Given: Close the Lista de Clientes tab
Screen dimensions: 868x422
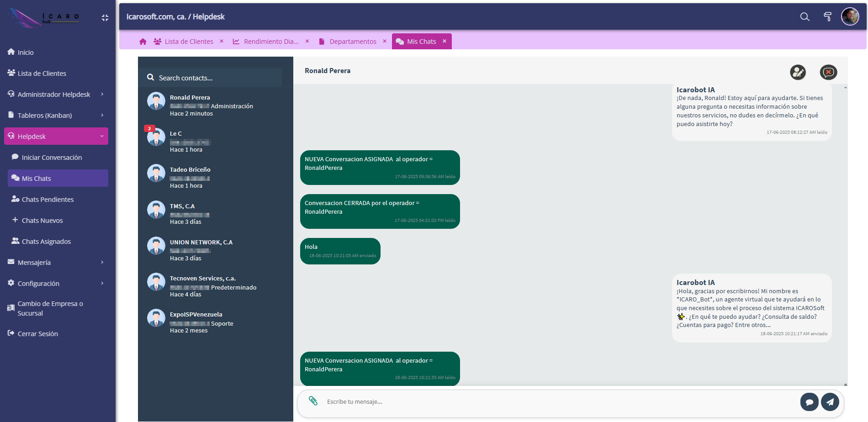Looking at the screenshot, I should pyautogui.click(x=222, y=41).
